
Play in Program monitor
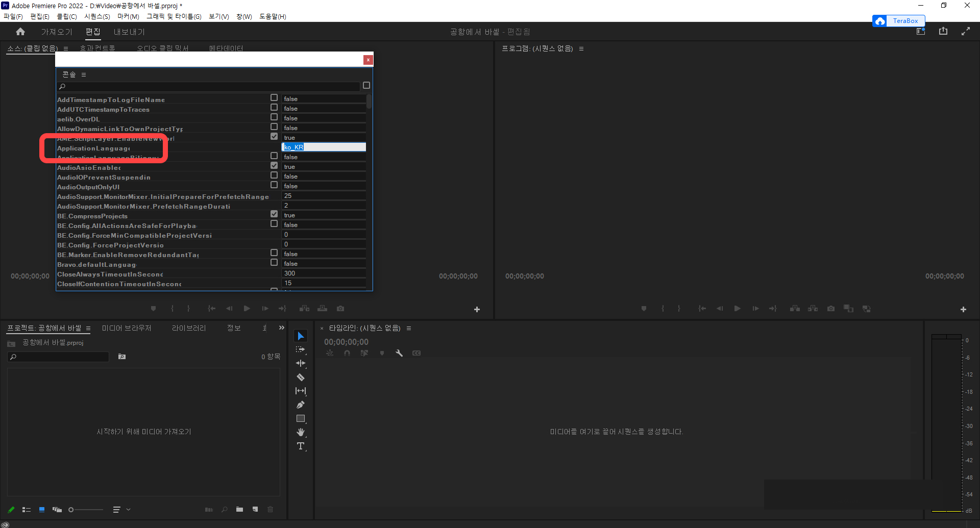coord(737,309)
